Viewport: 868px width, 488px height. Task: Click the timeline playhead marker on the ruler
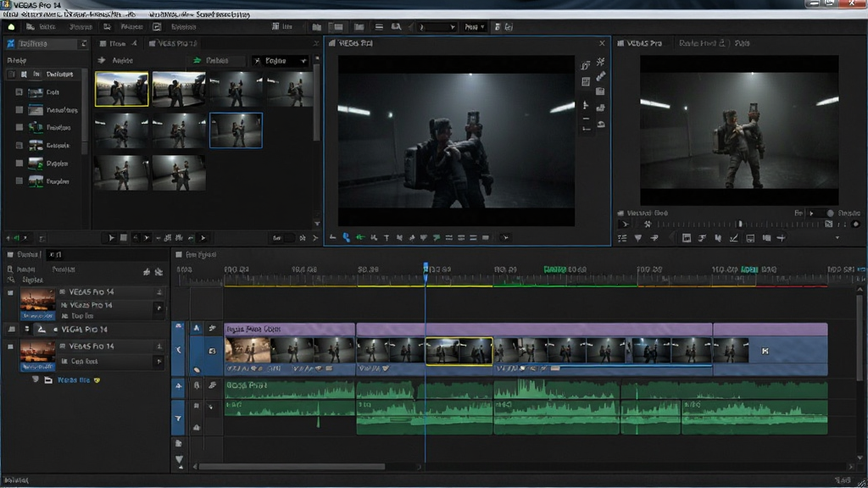tap(426, 270)
